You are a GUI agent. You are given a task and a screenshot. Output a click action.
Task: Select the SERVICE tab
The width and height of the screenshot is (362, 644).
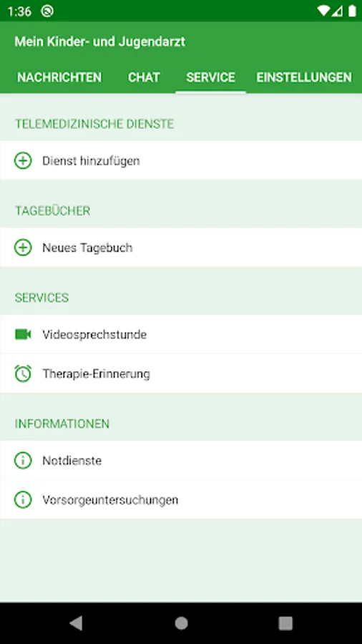pyautogui.click(x=210, y=77)
